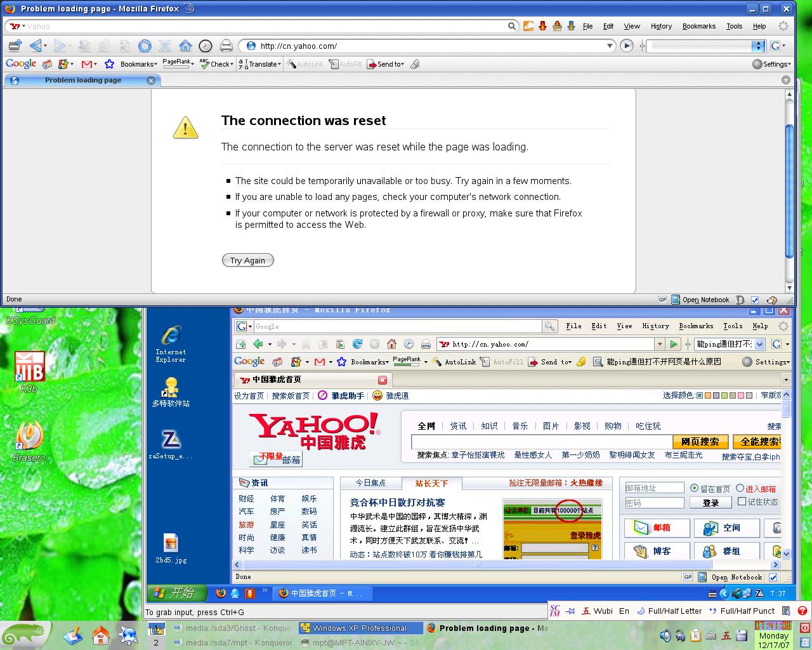Click the New Tab icon in front Firefox

(x=15, y=46)
